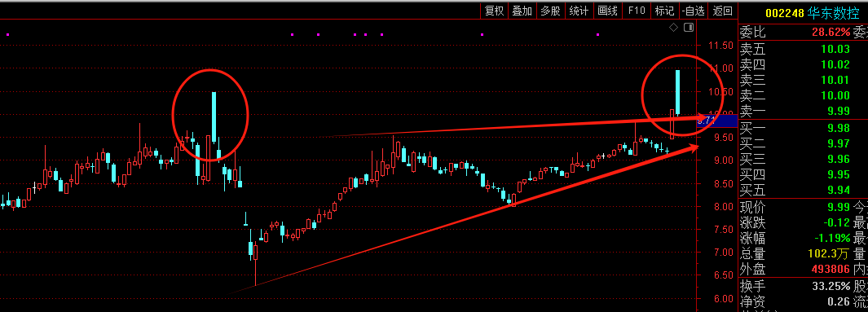Click the tall cyan candlestick in the right circle
Image resolution: width=868 pixels, height=312 pixels.
pos(677,92)
